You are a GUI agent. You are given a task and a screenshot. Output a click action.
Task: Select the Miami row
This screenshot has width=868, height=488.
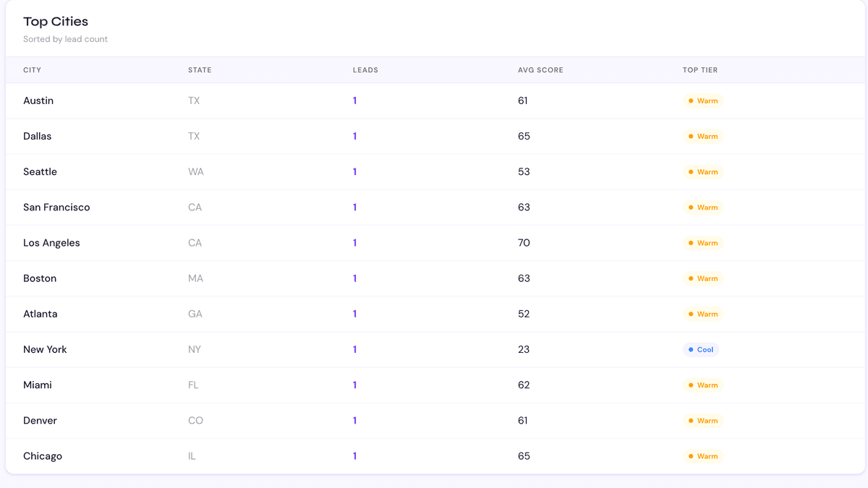[x=217, y=385]
